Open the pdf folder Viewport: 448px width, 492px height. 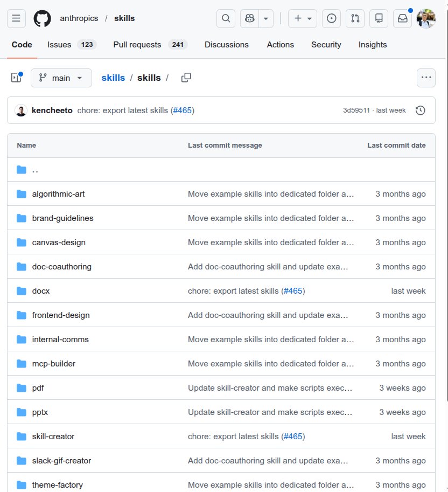click(x=38, y=388)
